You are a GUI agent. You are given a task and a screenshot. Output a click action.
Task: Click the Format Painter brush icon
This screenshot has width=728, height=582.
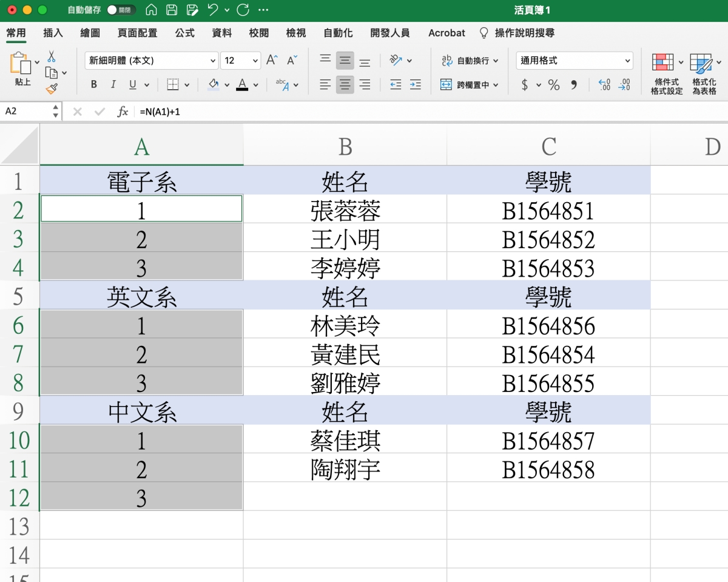click(52, 89)
